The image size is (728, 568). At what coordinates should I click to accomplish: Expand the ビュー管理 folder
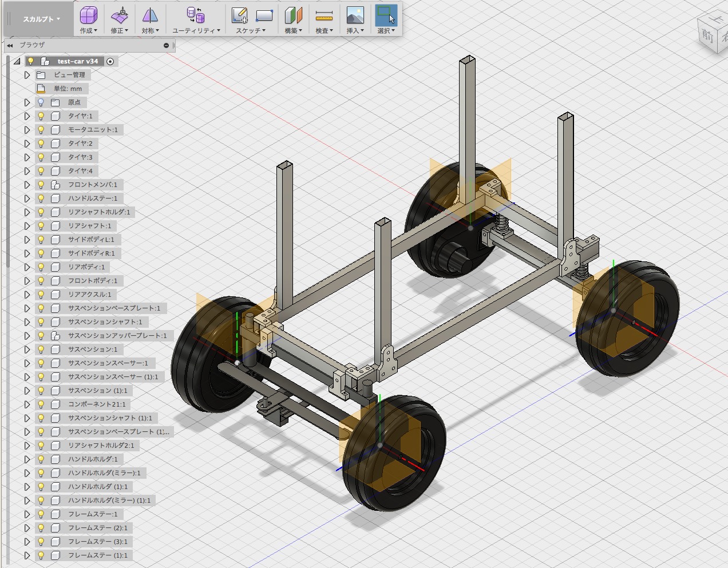tap(27, 75)
